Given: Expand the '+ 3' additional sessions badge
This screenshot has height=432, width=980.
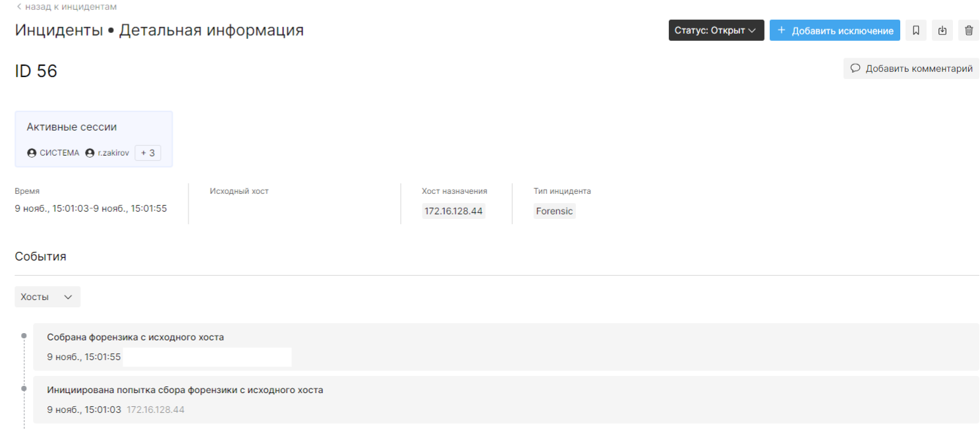Looking at the screenshot, I should 148,153.
